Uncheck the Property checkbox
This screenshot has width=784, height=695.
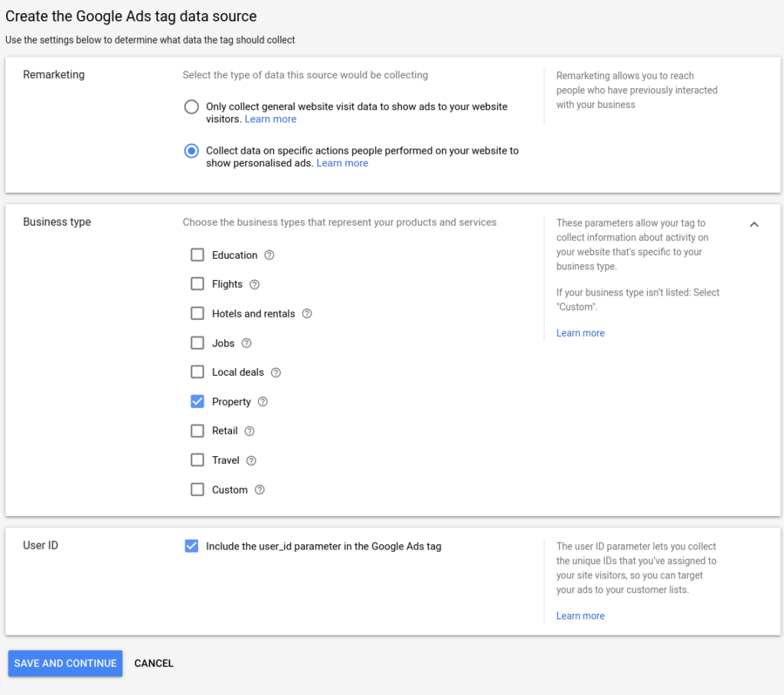(198, 402)
